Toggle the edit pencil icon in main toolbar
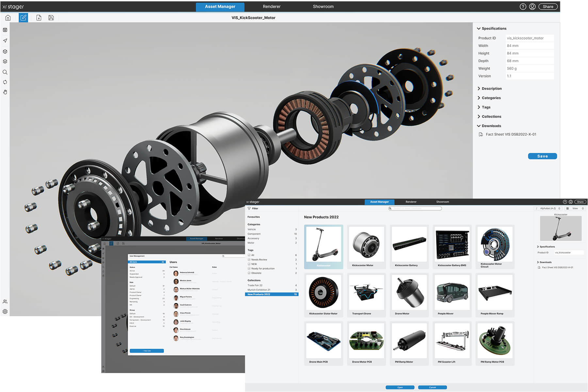 (x=23, y=18)
